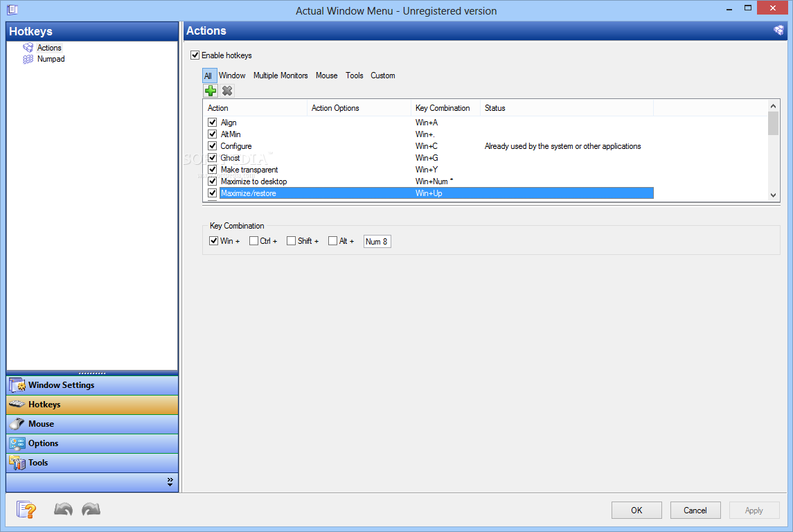Image resolution: width=793 pixels, height=532 pixels.
Task: Select the Maximize to desktop row
Action: tap(430, 181)
